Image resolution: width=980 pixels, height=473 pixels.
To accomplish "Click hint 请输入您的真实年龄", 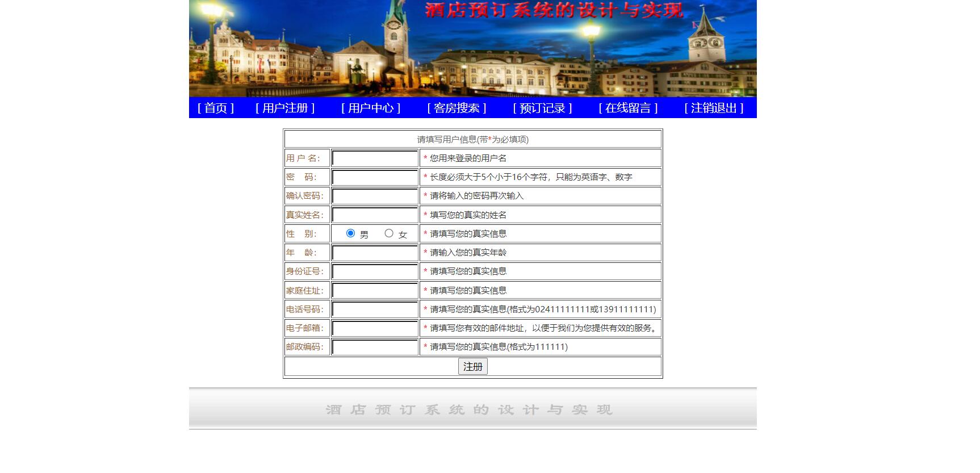I will point(468,253).
